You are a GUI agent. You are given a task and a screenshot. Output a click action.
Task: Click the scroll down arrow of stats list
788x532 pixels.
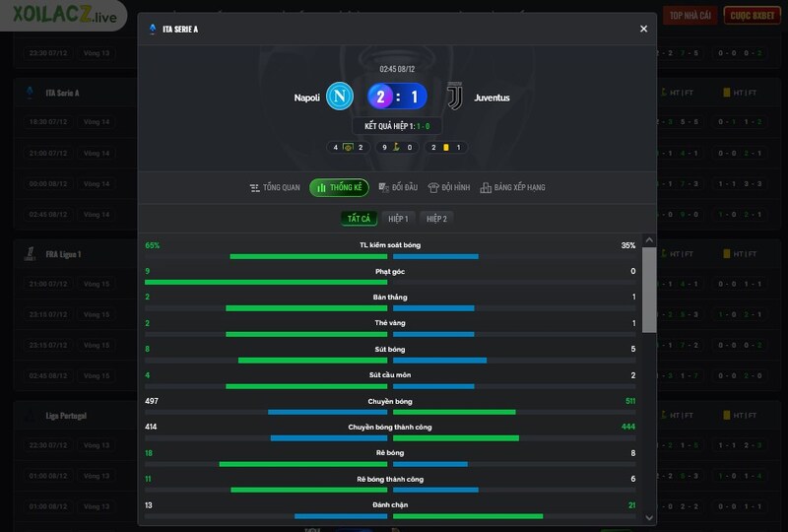(x=649, y=517)
